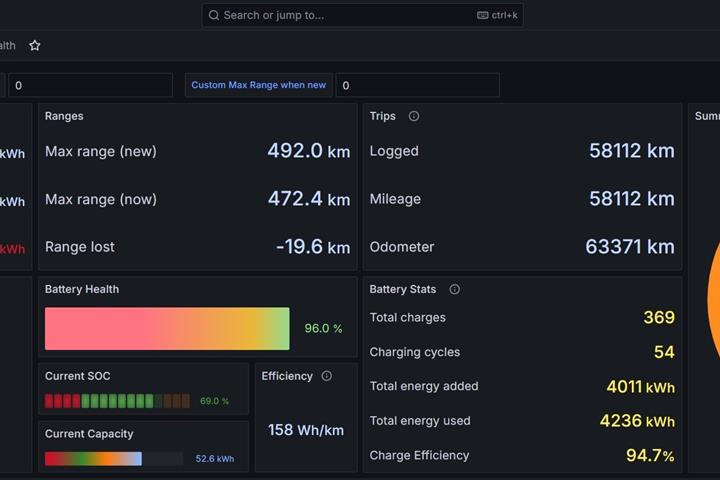The width and height of the screenshot is (720, 480).
Task: Edit the Custom Max Range when new input
Action: [417, 85]
